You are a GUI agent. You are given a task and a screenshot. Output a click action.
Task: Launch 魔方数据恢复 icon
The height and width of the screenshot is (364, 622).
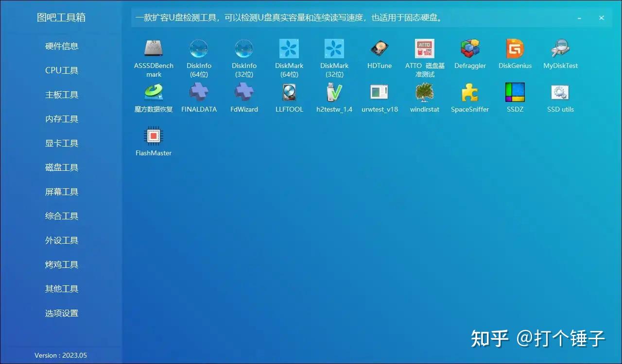pyautogui.click(x=154, y=92)
